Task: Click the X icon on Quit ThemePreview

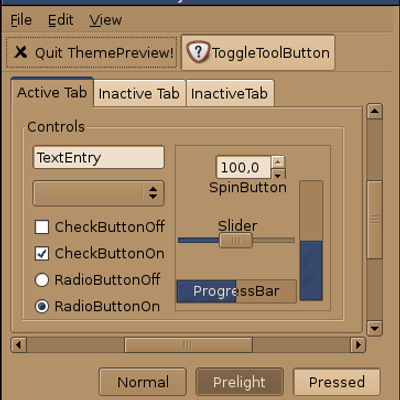Action: coord(21,52)
